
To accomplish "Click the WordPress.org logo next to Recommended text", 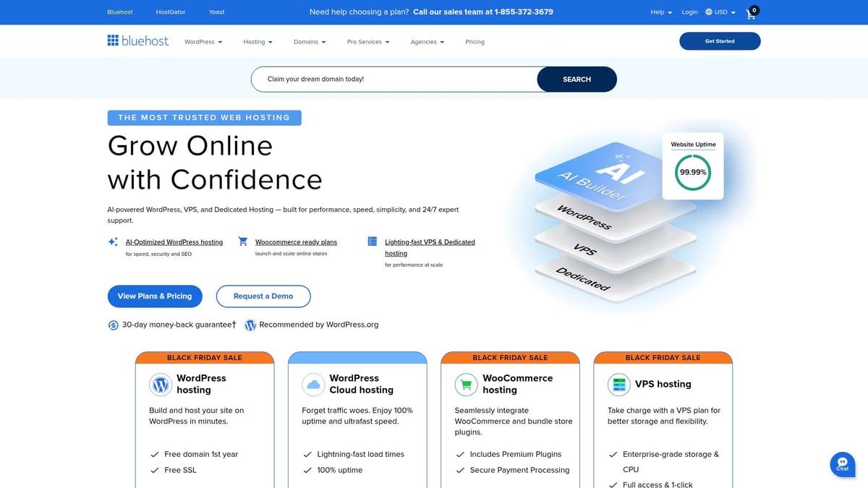I will [250, 325].
